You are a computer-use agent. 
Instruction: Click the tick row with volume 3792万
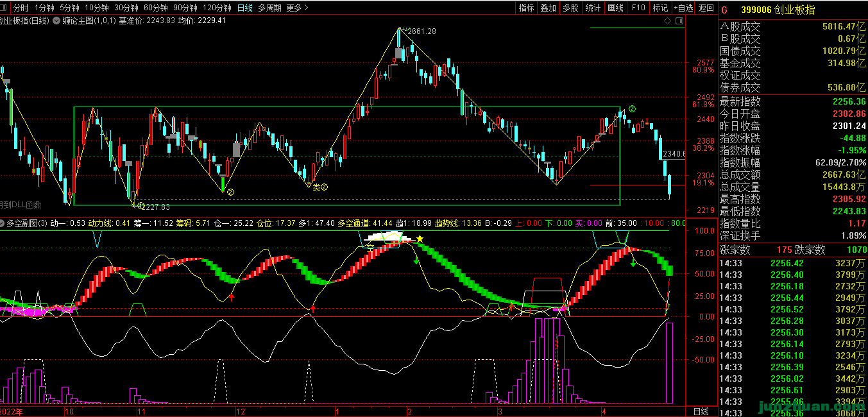793,309
